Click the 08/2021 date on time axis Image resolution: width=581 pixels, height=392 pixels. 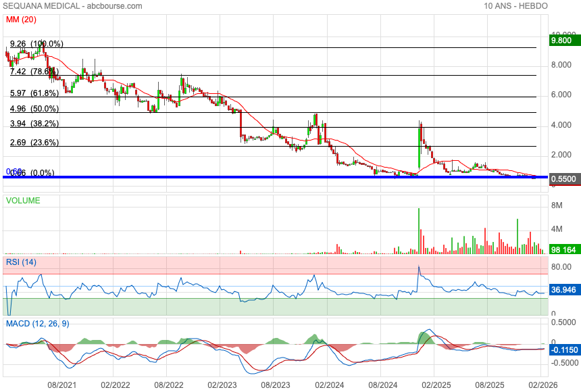coord(59,384)
